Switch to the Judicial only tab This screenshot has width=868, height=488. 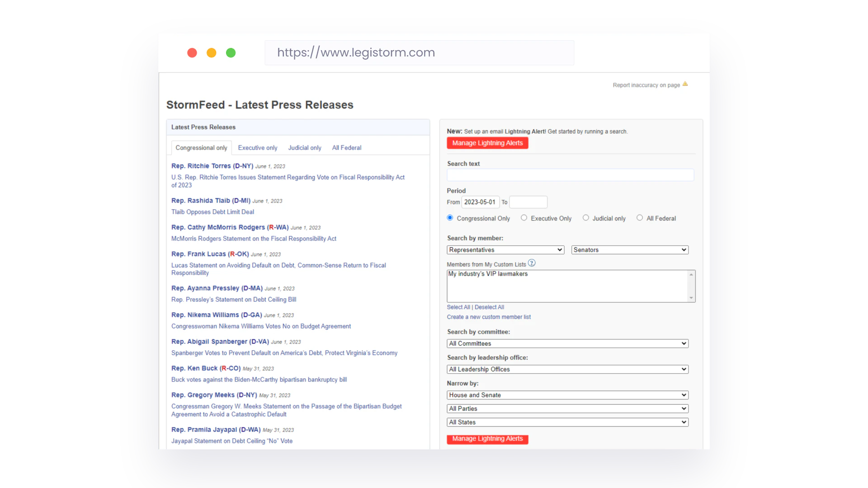pos(305,148)
